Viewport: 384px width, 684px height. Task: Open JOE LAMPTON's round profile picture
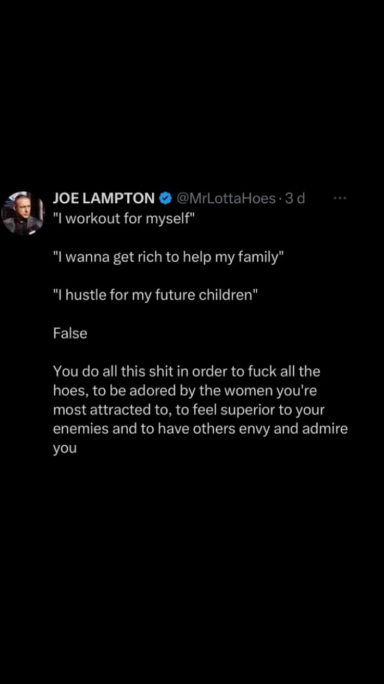tap(23, 213)
